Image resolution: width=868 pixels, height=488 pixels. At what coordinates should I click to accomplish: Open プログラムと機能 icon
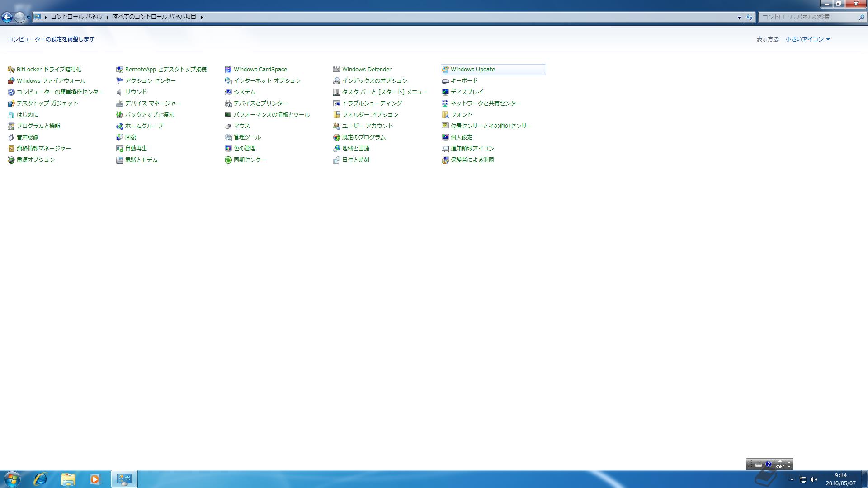pos(11,126)
